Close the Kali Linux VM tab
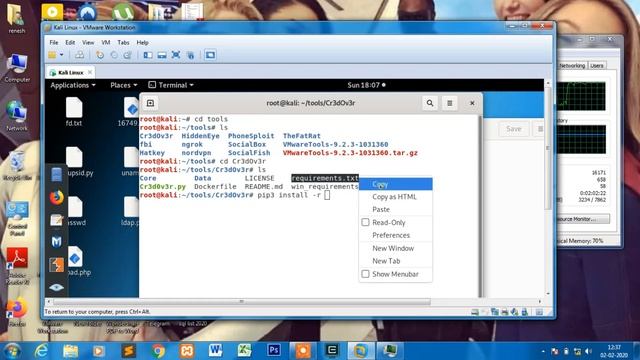 (x=90, y=72)
